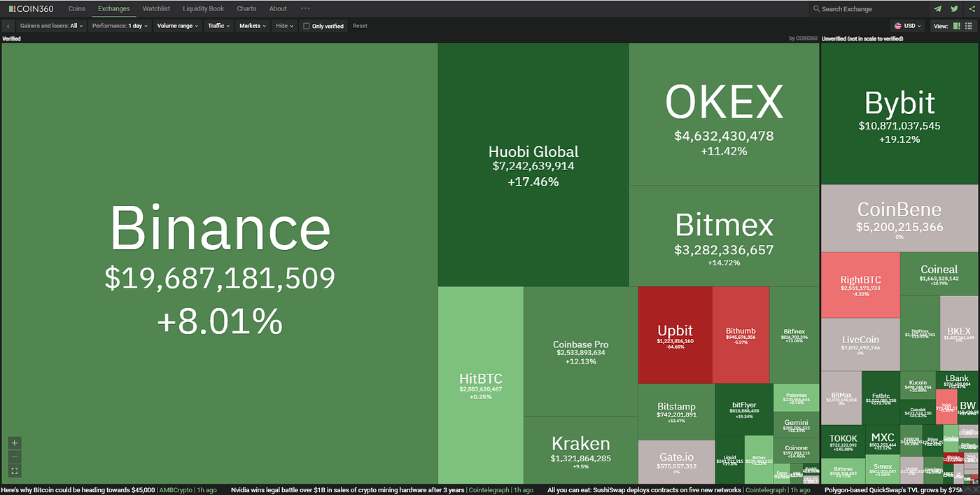
Task: Go to the Coins tab
Action: tap(77, 8)
